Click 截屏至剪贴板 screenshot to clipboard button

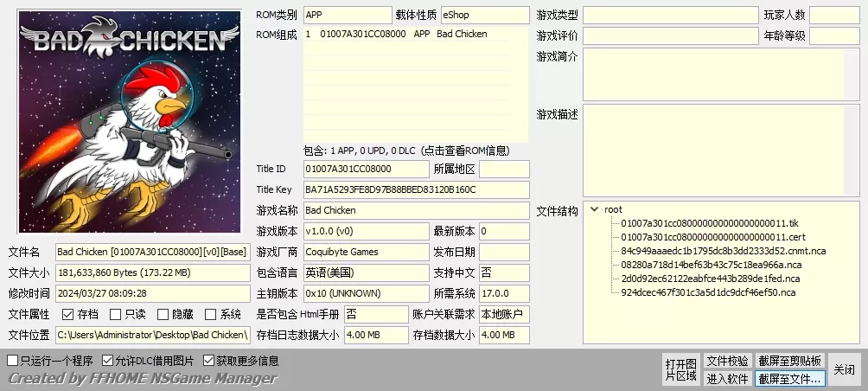(790, 361)
